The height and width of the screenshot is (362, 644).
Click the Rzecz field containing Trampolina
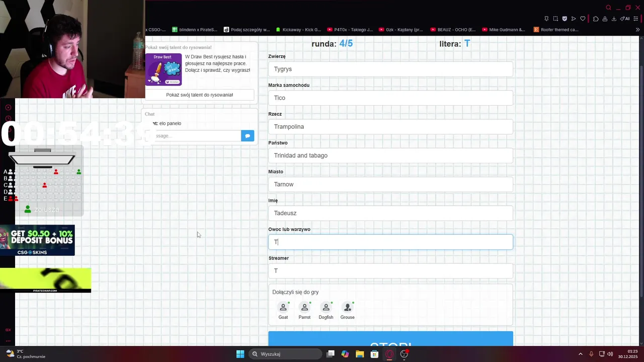pyautogui.click(x=390, y=127)
